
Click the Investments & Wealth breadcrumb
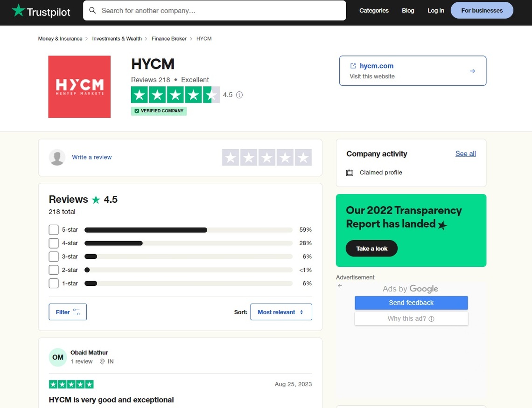click(x=117, y=39)
